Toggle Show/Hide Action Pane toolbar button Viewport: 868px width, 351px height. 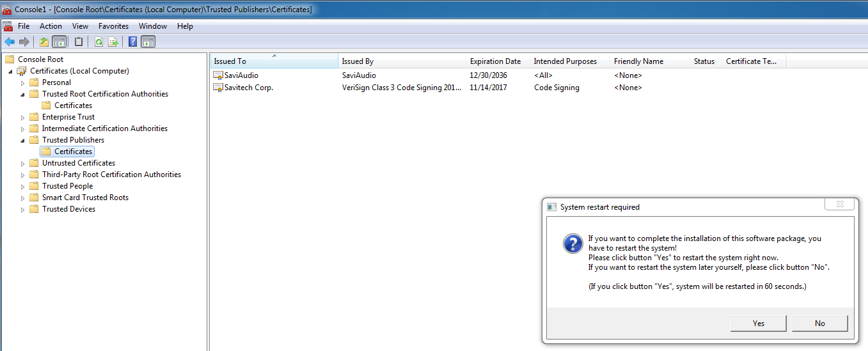point(148,42)
